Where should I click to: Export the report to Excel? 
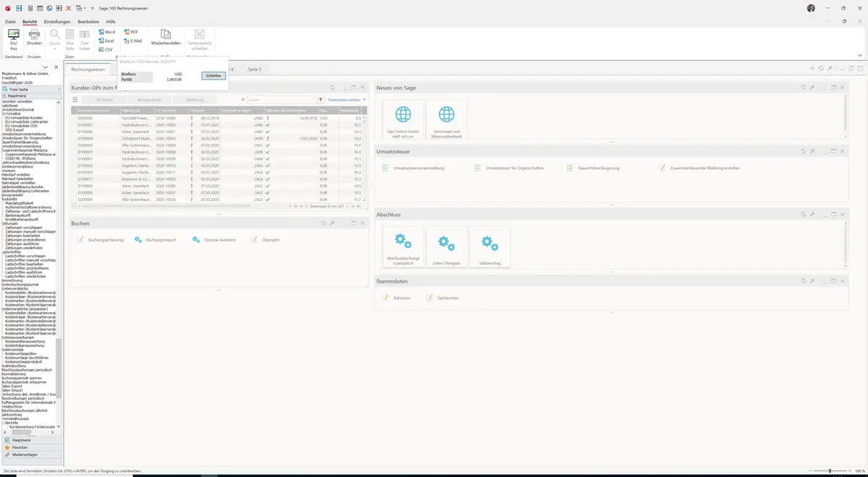pyautogui.click(x=106, y=41)
